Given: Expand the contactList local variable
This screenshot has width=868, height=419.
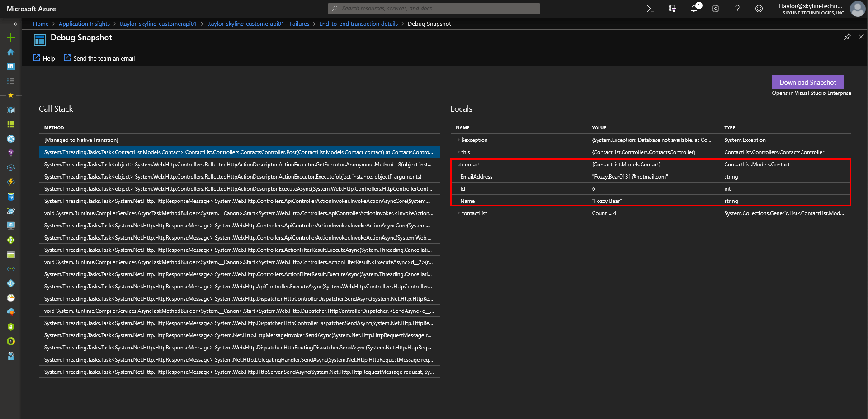Looking at the screenshot, I should [x=458, y=213].
